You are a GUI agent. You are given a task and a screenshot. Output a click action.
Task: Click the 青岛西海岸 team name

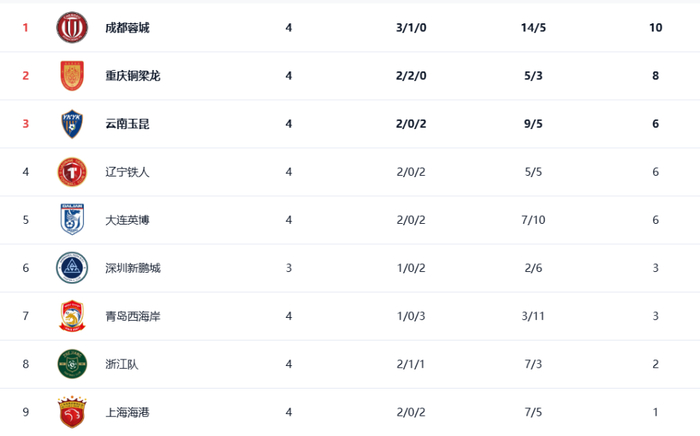(x=133, y=316)
